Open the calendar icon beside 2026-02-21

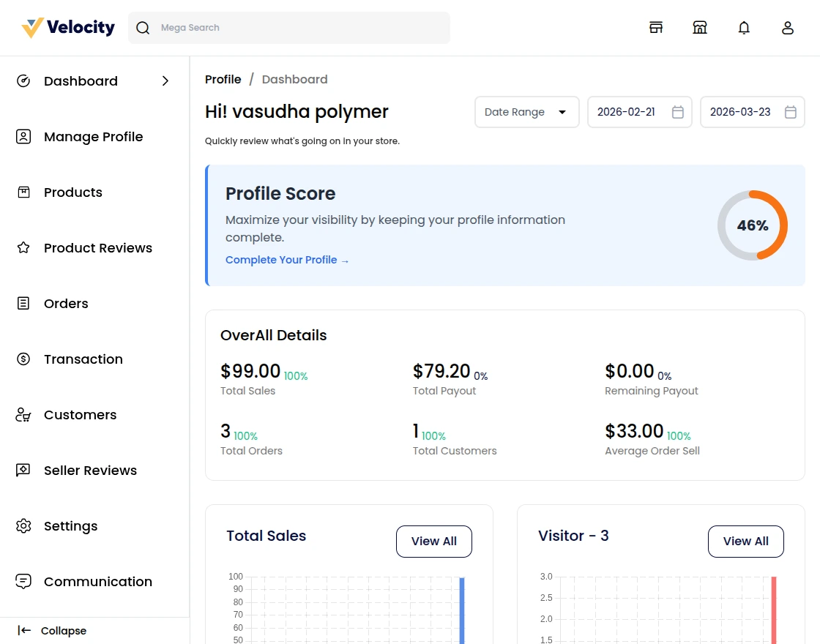click(678, 112)
